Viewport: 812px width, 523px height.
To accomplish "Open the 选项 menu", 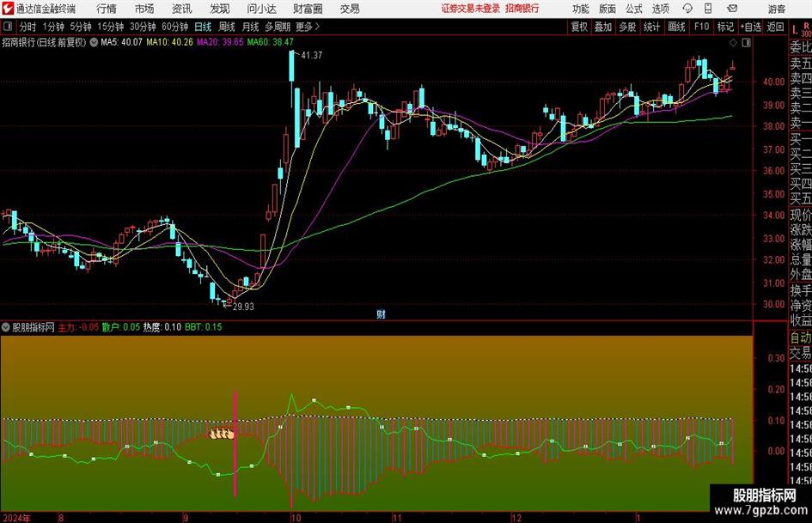I will 660,9.
